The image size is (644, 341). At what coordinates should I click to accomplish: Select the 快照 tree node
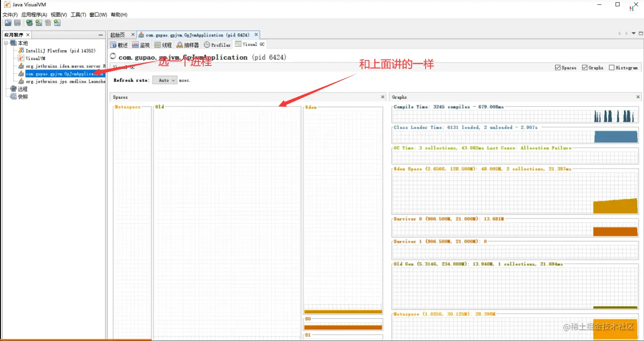click(x=23, y=97)
